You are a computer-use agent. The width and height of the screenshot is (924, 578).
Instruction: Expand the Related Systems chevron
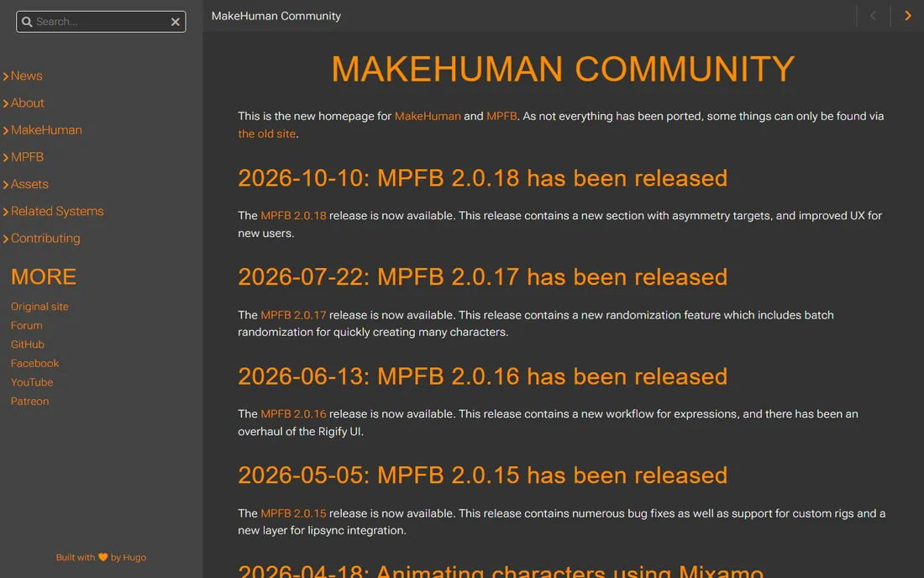[5, 212]
